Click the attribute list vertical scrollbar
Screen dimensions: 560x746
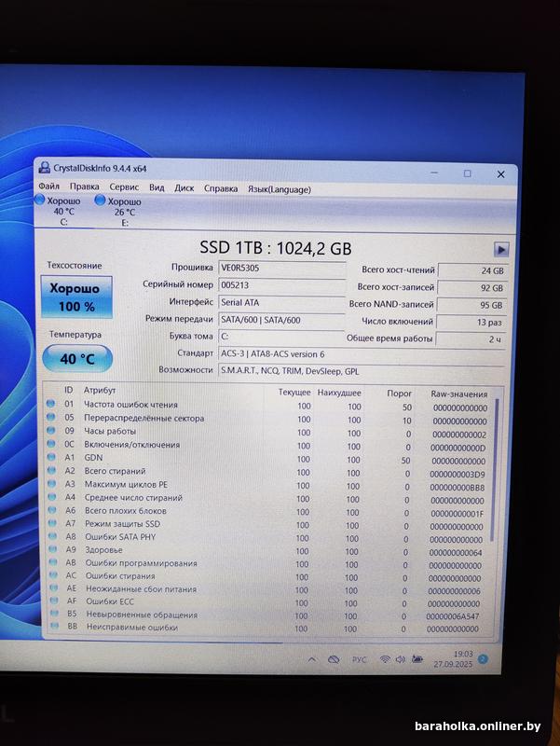(x=497, y=471)
